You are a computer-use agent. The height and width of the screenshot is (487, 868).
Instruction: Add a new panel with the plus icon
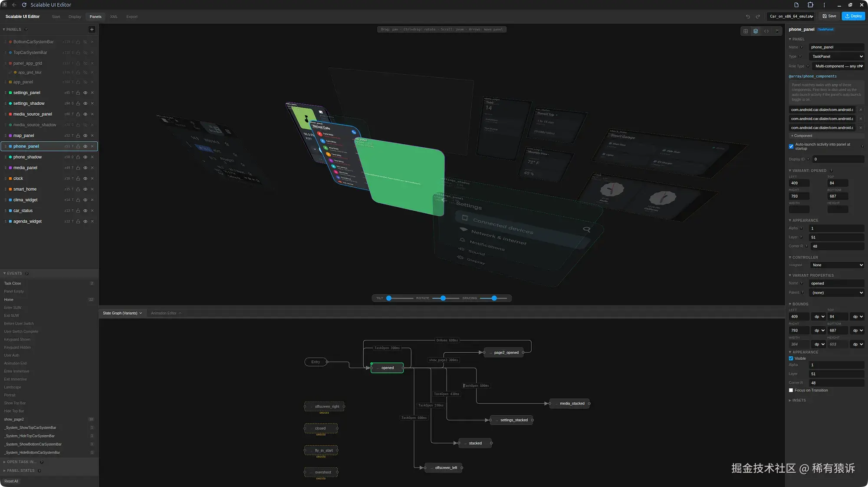[92, 30]
